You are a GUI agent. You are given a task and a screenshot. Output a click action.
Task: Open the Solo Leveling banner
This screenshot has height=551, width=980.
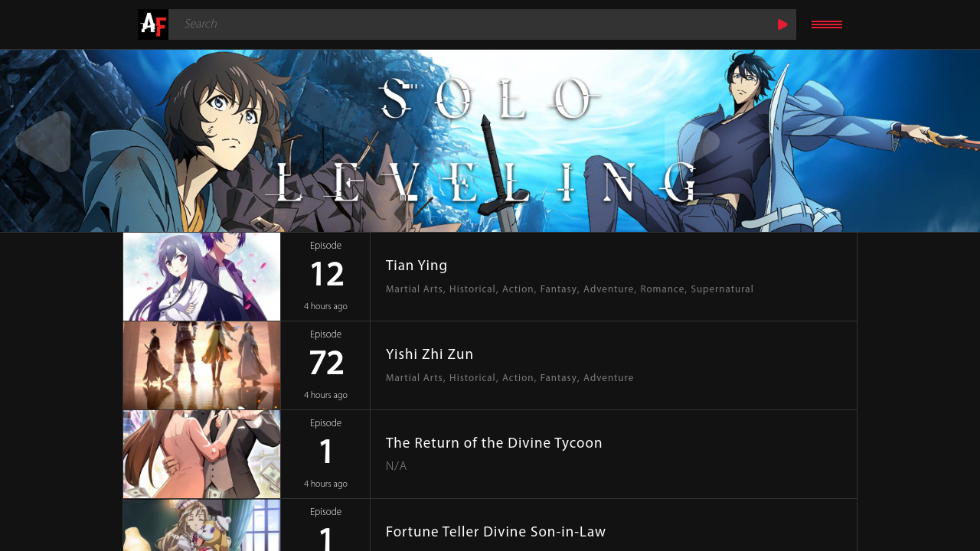pyautogui.click(x=490, y=141)
